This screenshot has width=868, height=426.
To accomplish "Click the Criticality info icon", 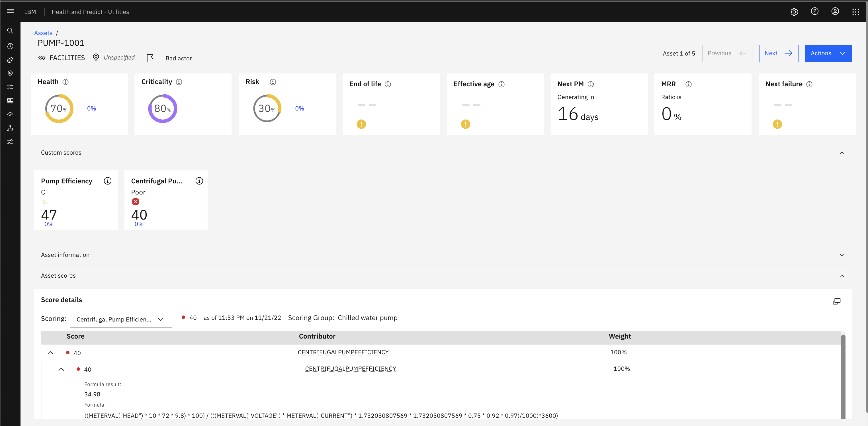I will [x=179, y=82].
